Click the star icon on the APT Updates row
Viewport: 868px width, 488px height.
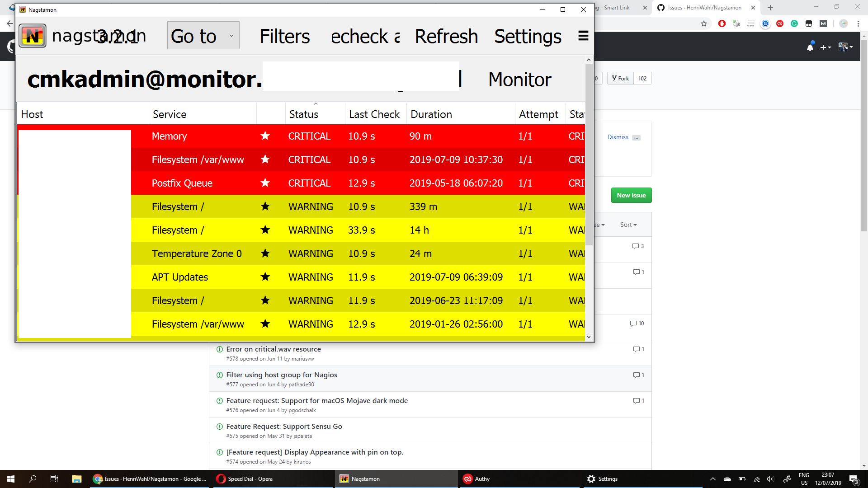coord(265,277)
